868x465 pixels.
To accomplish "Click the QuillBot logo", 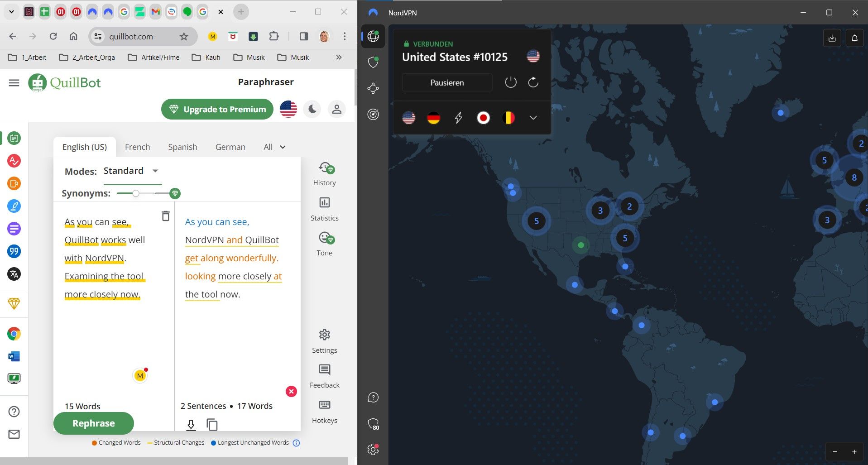I will click(x=64, y=83).
